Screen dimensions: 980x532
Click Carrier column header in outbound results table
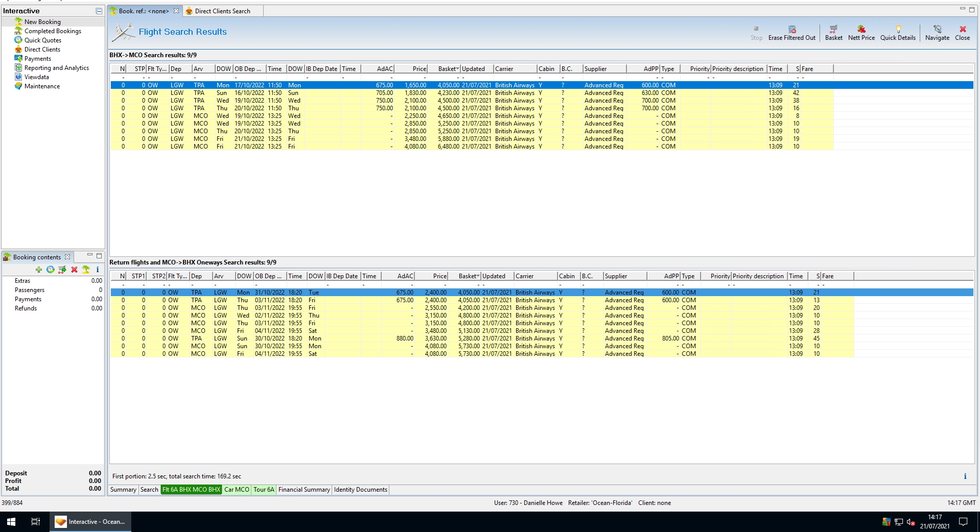pos(515,69)
